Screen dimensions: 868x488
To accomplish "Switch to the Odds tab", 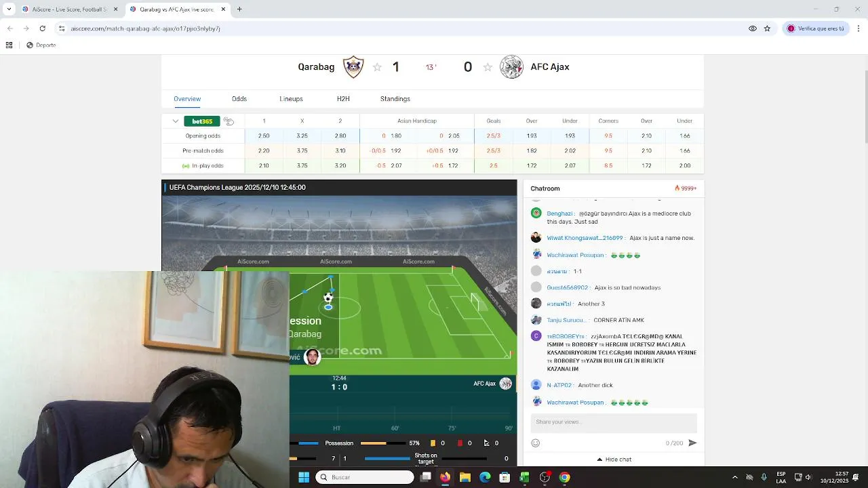I will point(239,99).
